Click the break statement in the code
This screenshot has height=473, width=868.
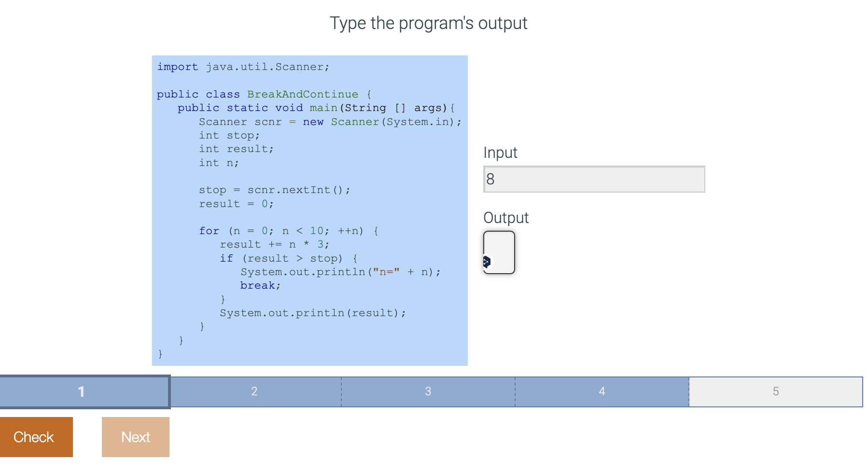click(260, 285)
